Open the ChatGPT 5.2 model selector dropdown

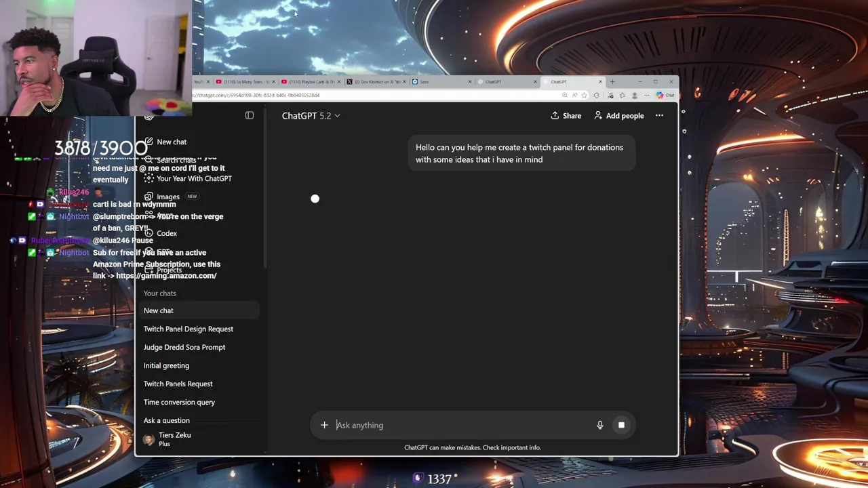[x=311, y=116]
